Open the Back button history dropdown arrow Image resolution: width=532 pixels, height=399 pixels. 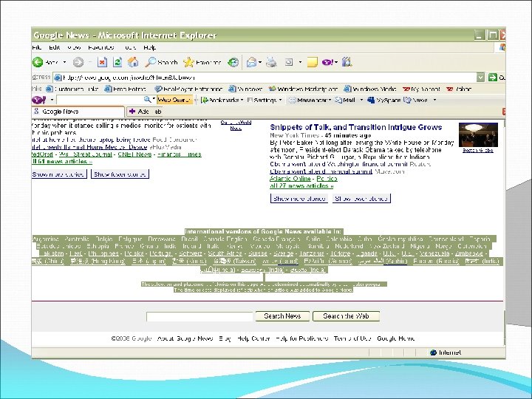point(65,62)
